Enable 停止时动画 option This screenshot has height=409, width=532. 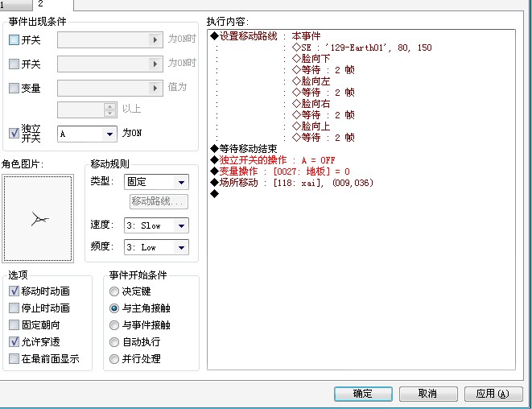[14, 308]
